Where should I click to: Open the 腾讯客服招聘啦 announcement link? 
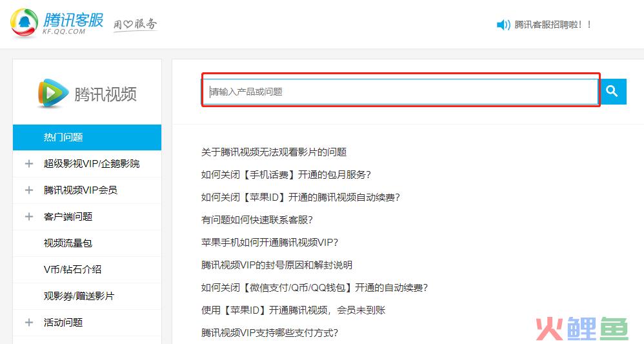[x=553, y=25]
